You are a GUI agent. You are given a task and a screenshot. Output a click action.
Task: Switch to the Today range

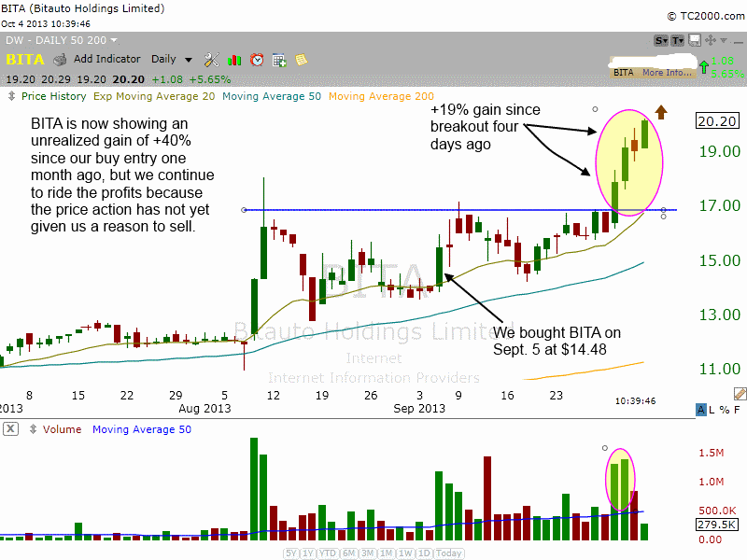point(449,553)
